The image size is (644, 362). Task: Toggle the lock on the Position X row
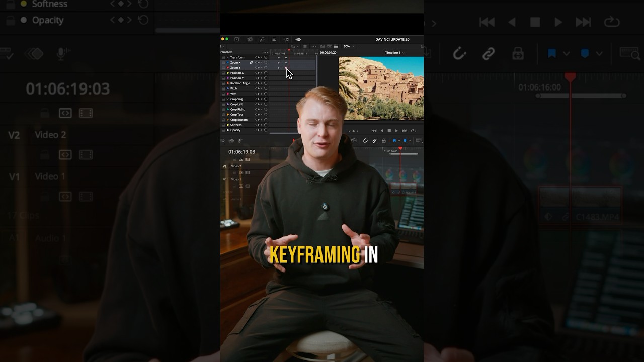pyautogui.click(x=223, y=73)
